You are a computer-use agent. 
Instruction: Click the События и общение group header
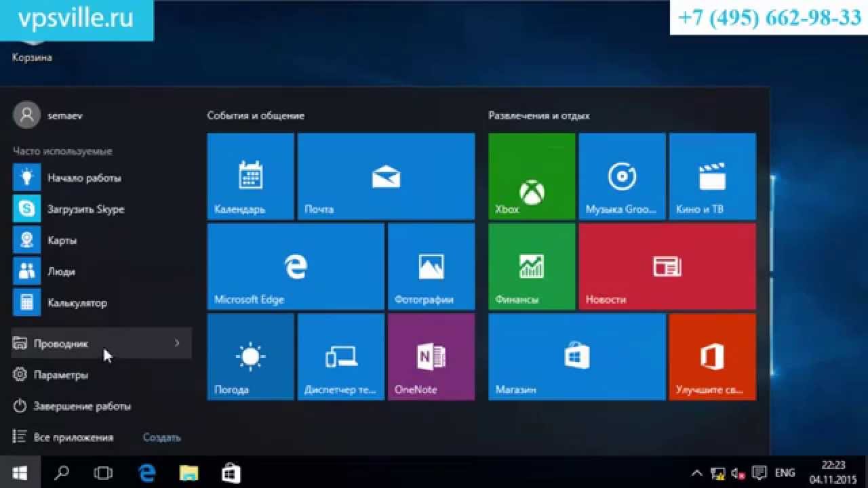(x=256, y=116)
